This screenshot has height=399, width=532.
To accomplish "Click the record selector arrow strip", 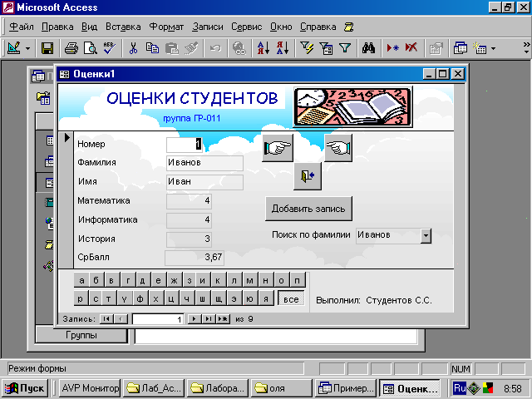I will [x=66, y=199].
